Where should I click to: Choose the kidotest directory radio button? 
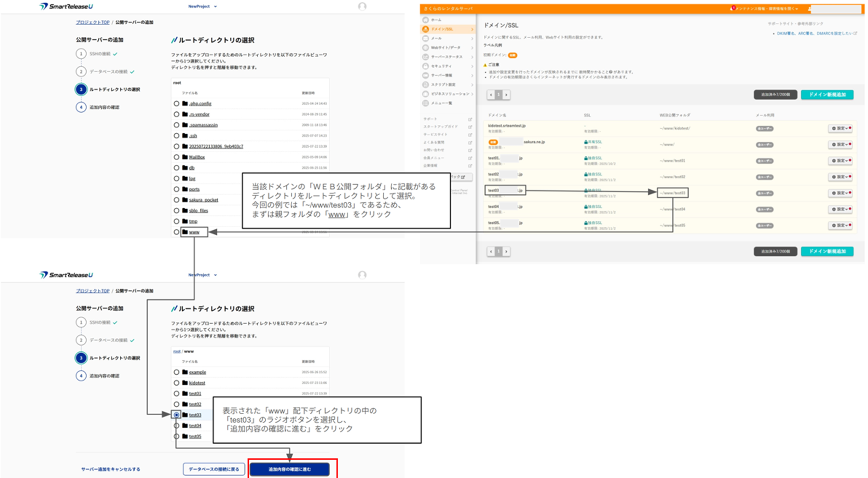[176, 383]
